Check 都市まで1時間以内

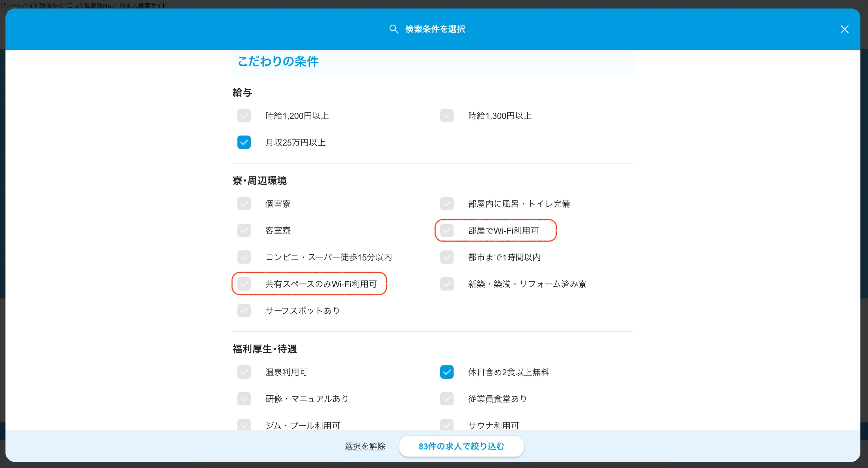tap(447, 257)
